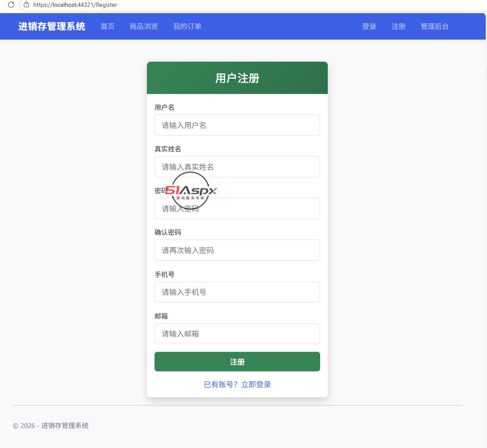Image resolution: width=487 pixels, height=448 pixels.
Task: Reload the page with the refresh icon
Action: [11, 5]
